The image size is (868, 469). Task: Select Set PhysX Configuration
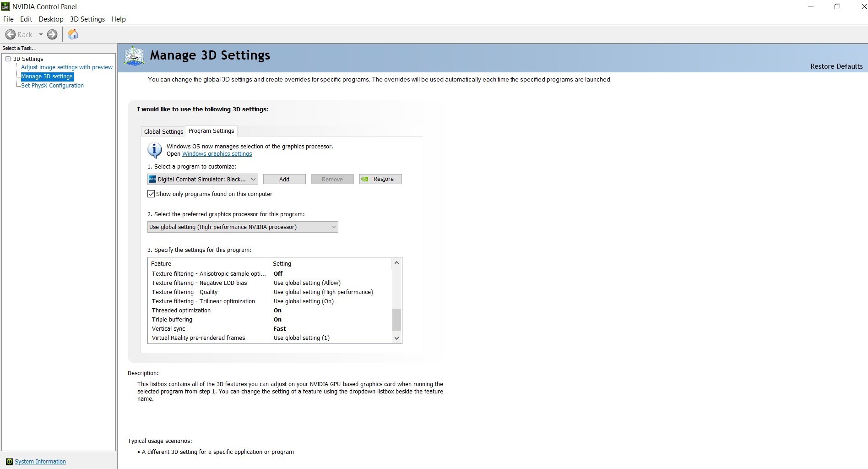coord(52,86)
